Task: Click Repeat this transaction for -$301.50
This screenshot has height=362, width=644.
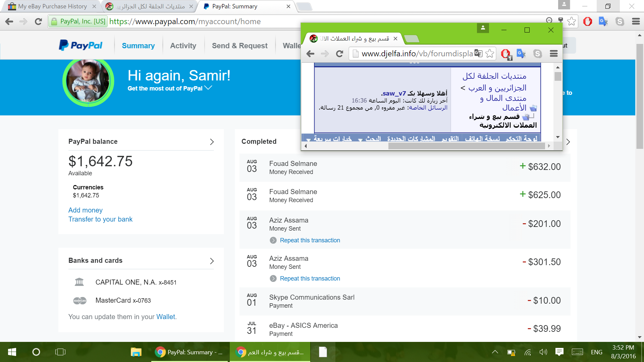Action: click(310, 279)
